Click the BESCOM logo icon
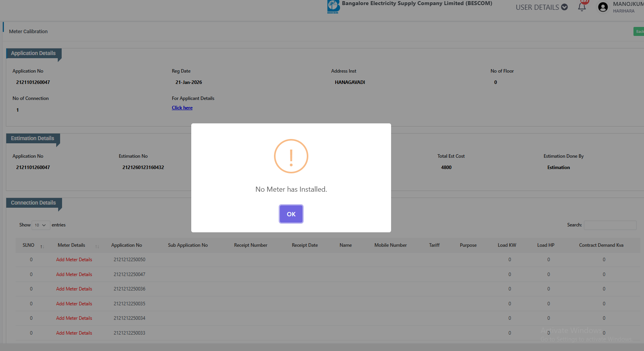 (x=333, y=7)
